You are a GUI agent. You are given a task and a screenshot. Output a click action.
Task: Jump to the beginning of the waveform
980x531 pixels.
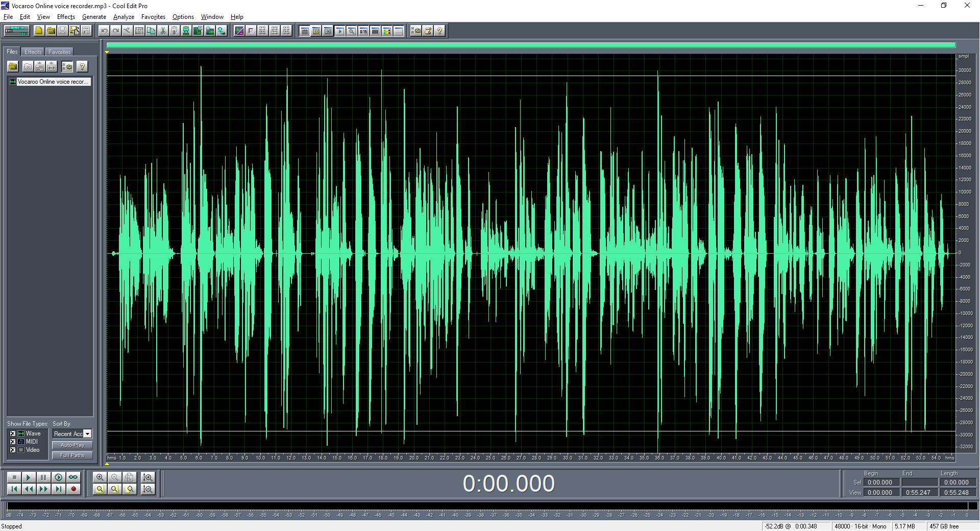[x=14, y=489]
